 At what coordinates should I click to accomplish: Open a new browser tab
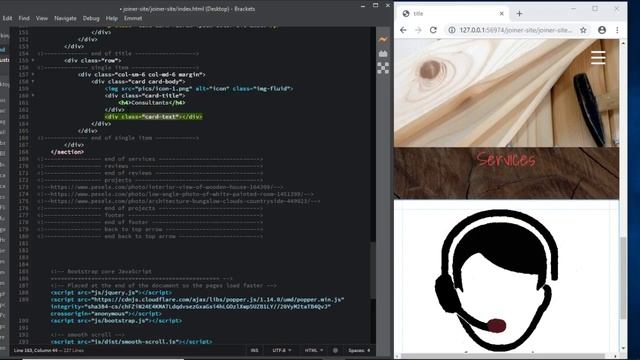(x=519, y=13)
